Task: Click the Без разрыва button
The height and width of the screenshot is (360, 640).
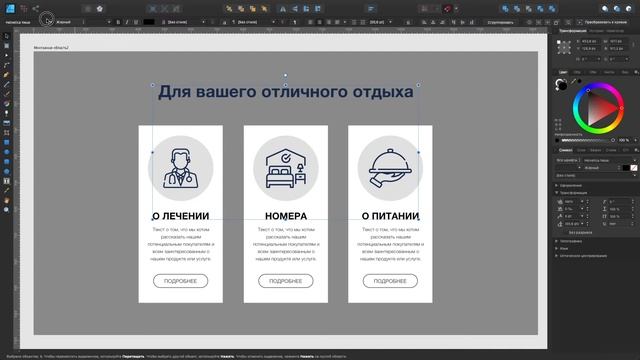Action: click(x=580, y=232)
